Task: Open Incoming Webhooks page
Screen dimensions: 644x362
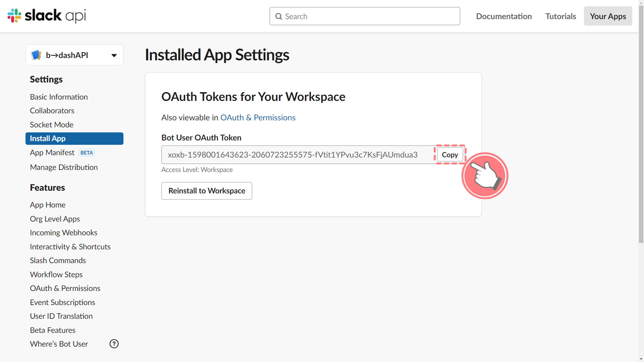Action: (63, 233)
